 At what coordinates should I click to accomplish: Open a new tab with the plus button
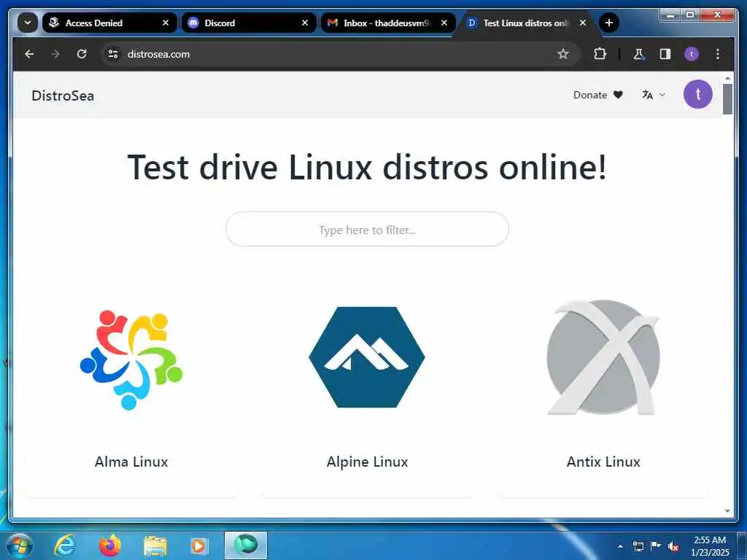coord(609,23)
